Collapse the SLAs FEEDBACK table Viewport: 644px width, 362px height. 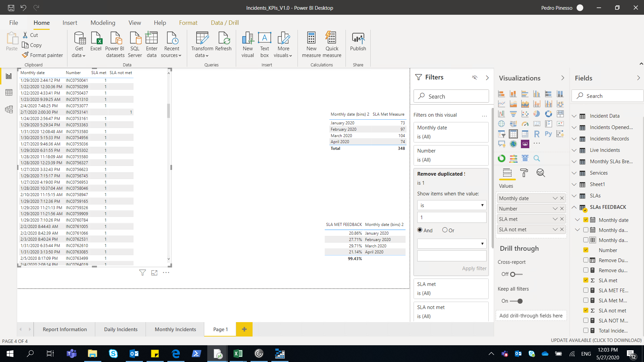pyautogui.click(x=574, y=207)
